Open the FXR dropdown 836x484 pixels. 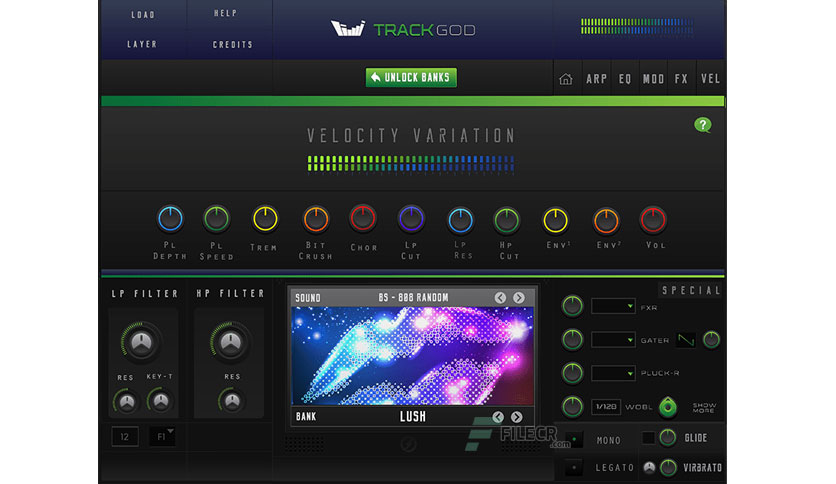(613, 306)
